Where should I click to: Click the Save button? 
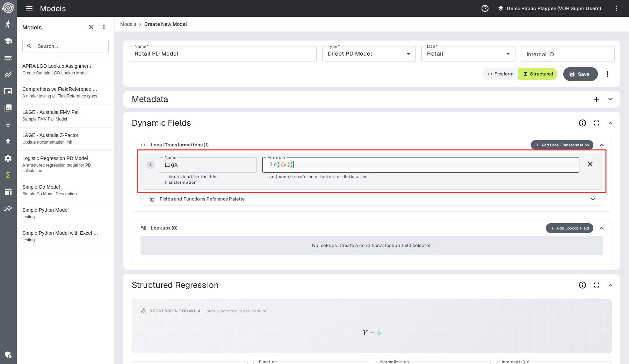[580, 74]
